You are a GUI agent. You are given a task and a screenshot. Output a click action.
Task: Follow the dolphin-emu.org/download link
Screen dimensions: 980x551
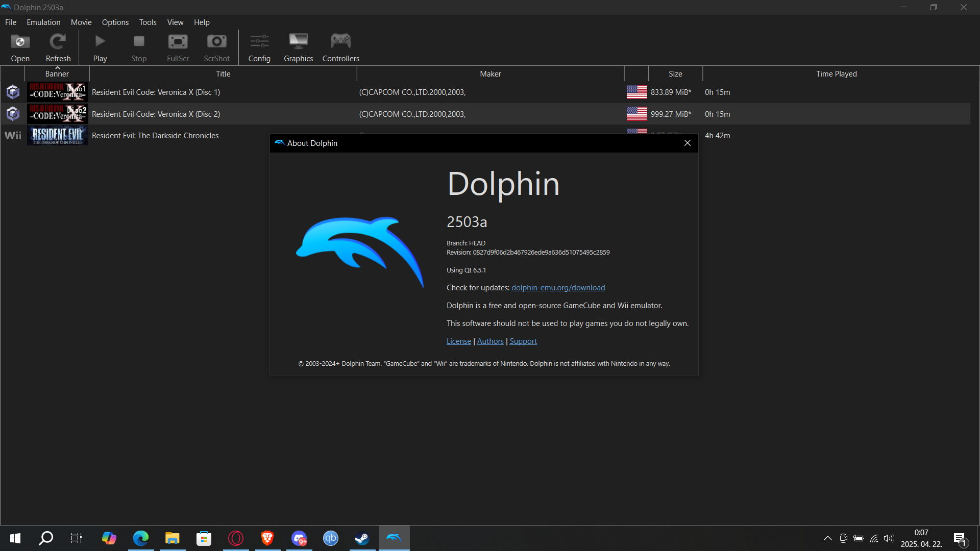click(558, 288)
